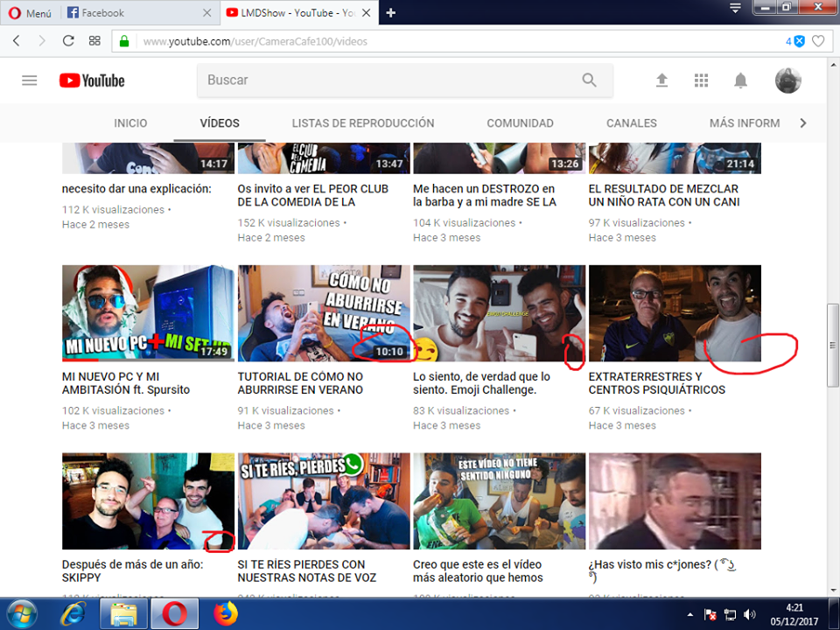Open Windows Explorer folder on taskbar
This screenshot has width=840, height=630.
[x=123, y=614]
